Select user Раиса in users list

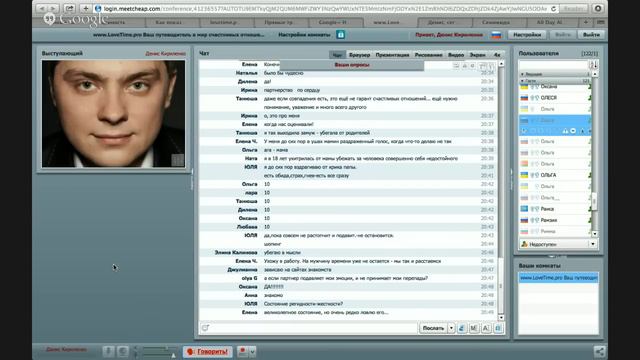tap(555, 209)
